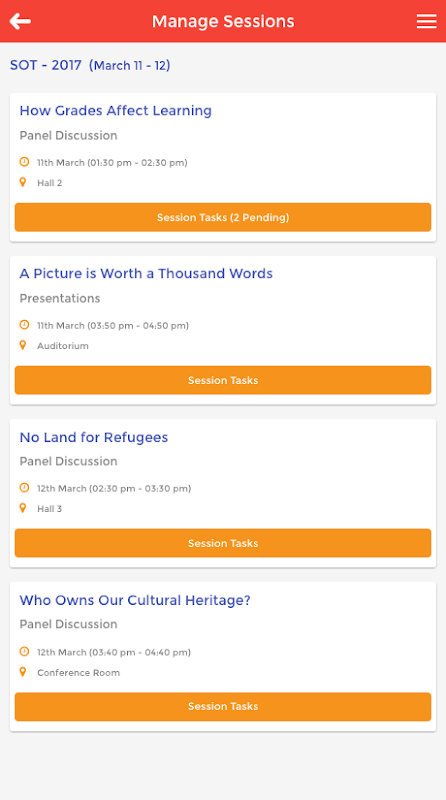The image size is (446, 800).
Task: Open How Grades Affect Learning session title
Action: tap(115, 111)
